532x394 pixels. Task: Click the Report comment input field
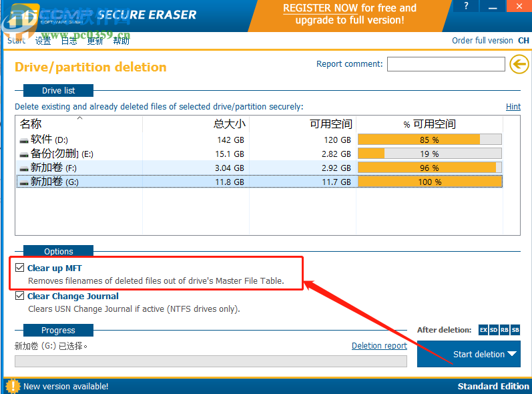click(446, 64)
